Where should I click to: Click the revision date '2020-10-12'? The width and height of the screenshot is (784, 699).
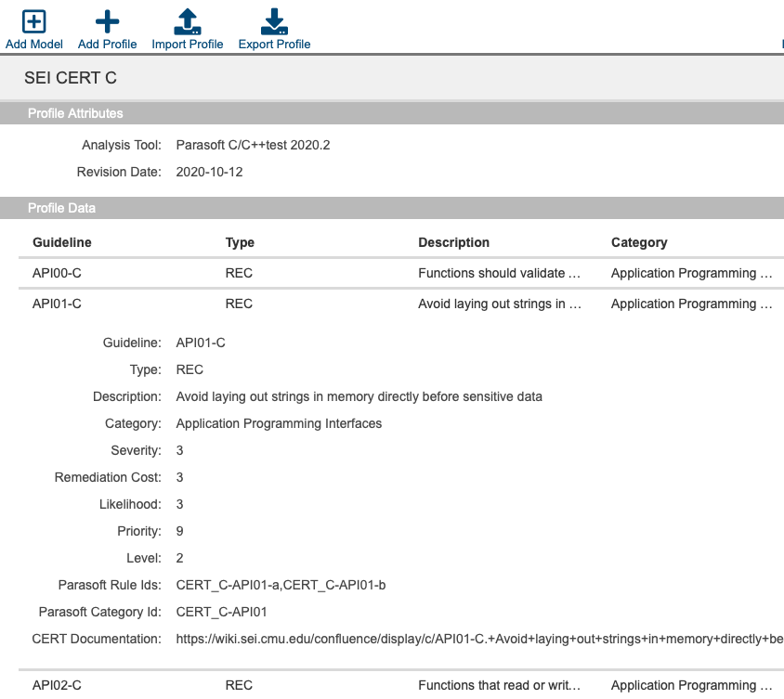[209, 172]
